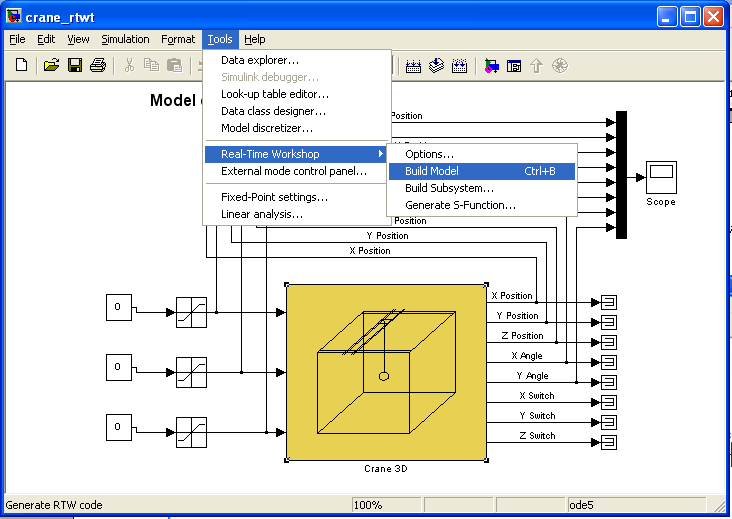
Task: Select the terminator on X Switch output
Action: [609, 402]
